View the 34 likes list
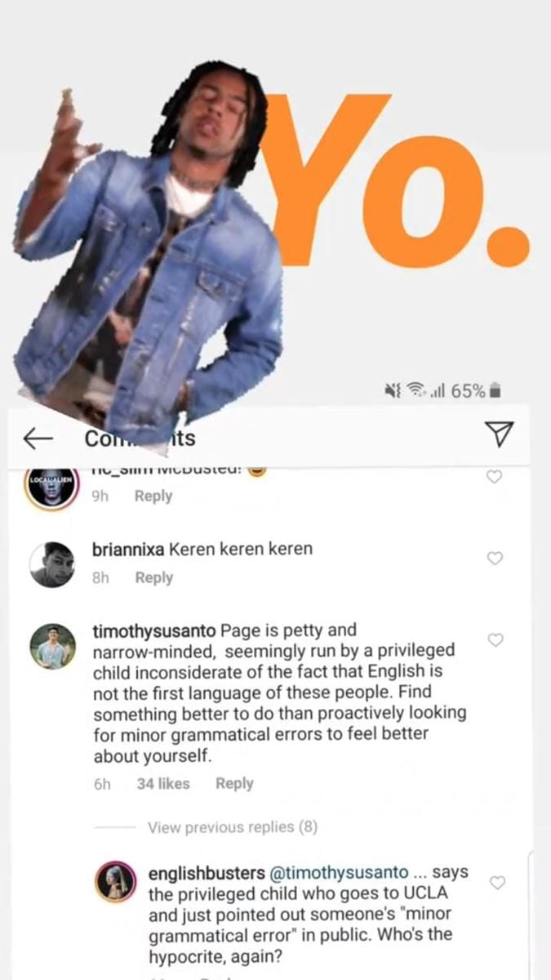The image size is (551, 980). tap(163, 783)
